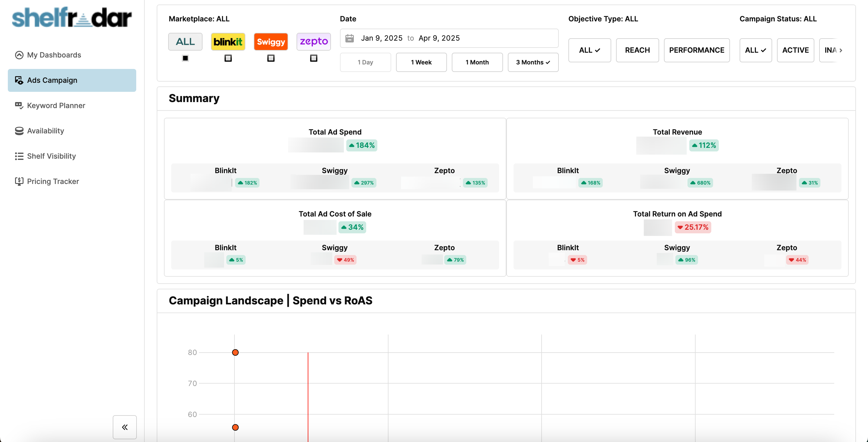Screen dimensions: 868x442
Task: Click the calendar icon in the date field
Action: point(350,38)
